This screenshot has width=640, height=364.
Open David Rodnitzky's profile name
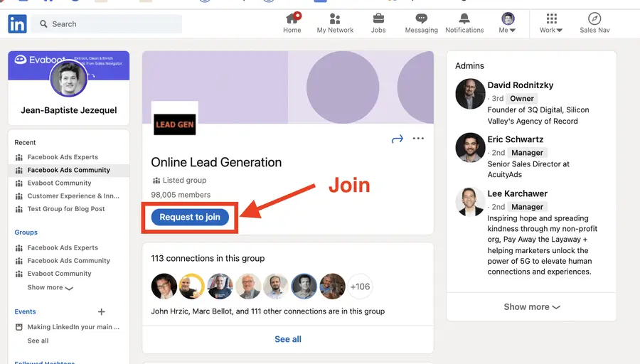(521, 85)
